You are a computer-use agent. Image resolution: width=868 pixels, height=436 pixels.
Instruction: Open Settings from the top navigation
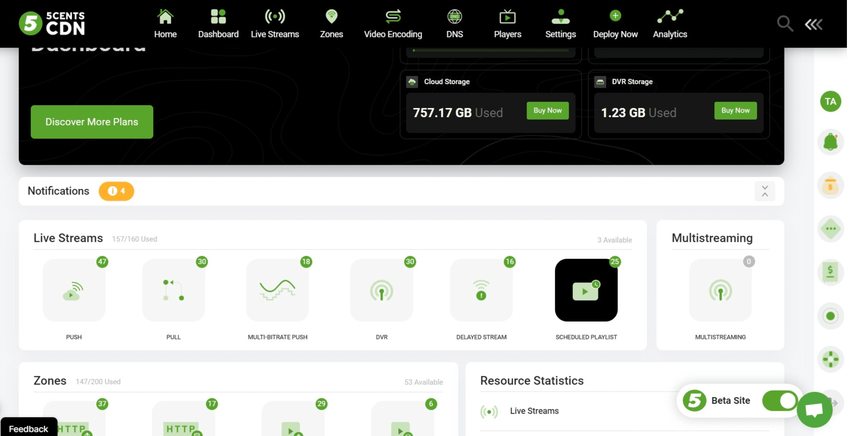click(561, 24)
